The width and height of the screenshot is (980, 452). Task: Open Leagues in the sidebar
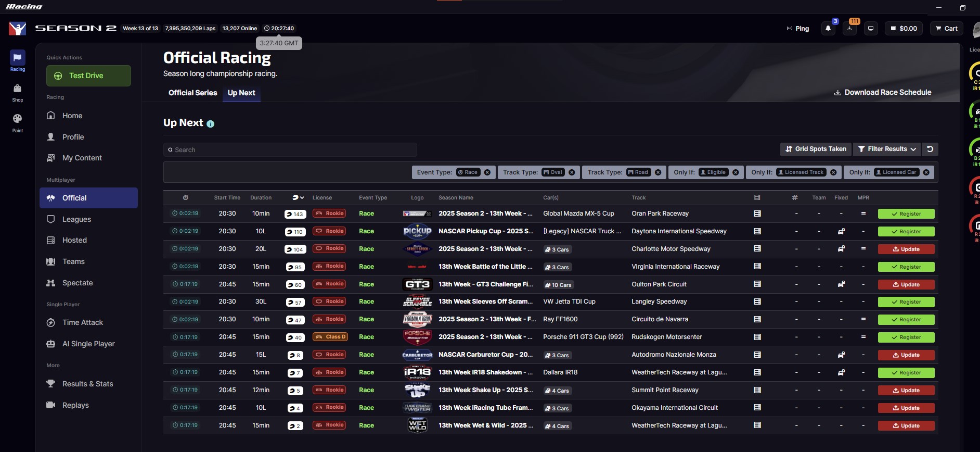[76, 219]
